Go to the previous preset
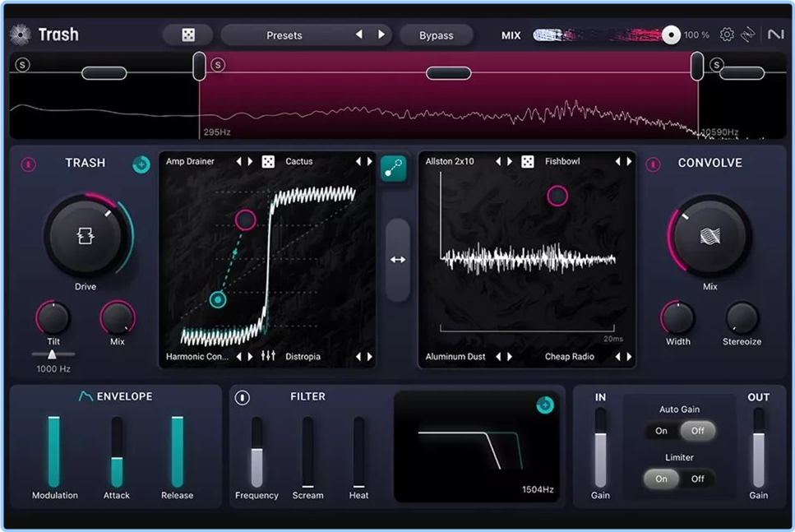795x532 pixels. (359, 35)
